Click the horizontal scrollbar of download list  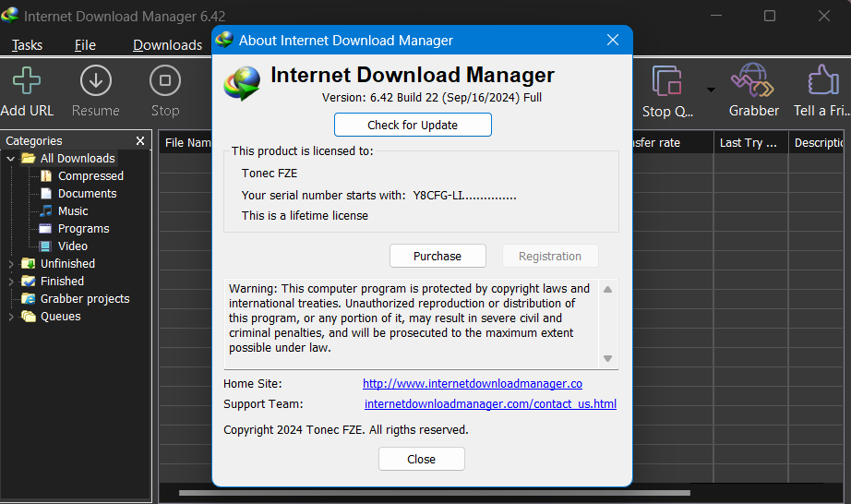click(x=434, y=493)
